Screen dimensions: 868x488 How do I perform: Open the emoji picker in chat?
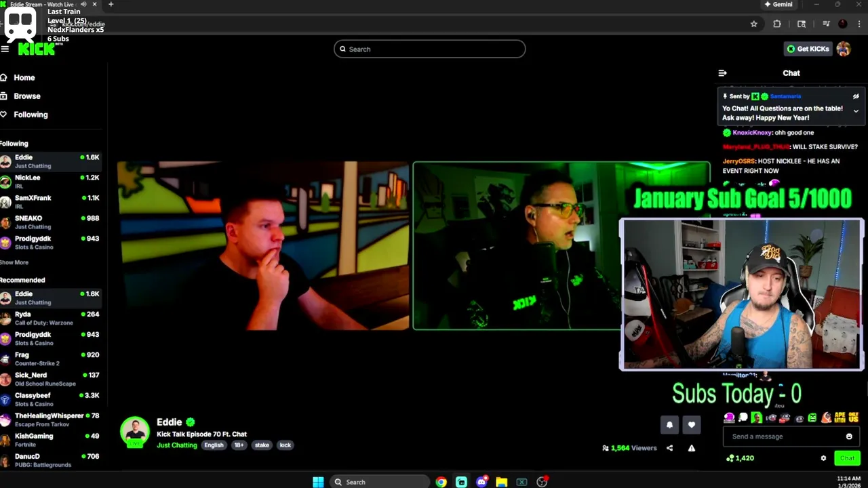click(849, 436)
